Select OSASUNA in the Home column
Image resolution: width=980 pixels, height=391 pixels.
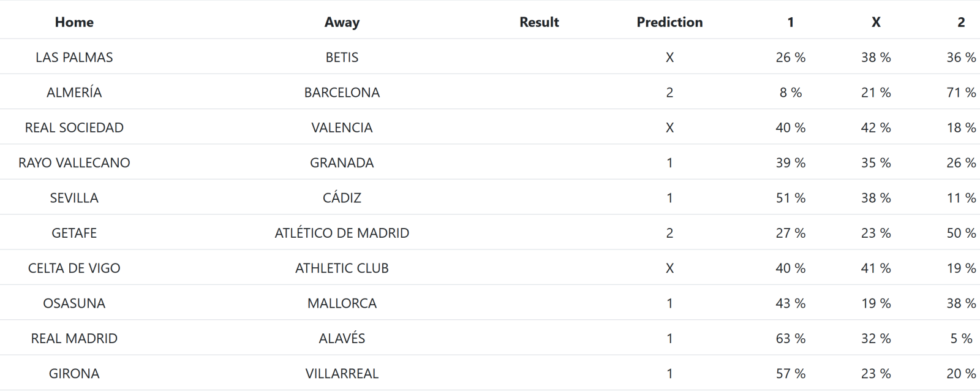click(x=74, y=303)
